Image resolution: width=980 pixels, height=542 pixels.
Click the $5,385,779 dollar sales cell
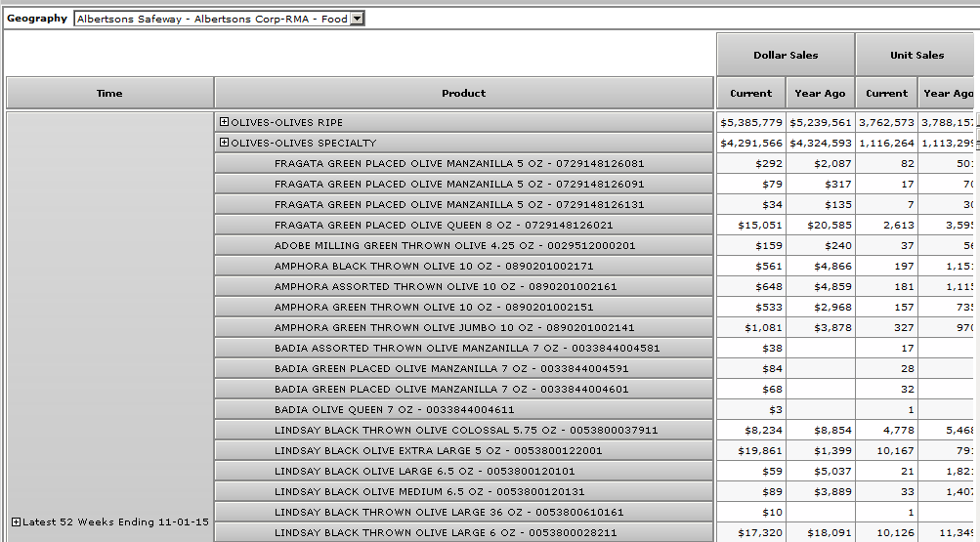[750, 123]
